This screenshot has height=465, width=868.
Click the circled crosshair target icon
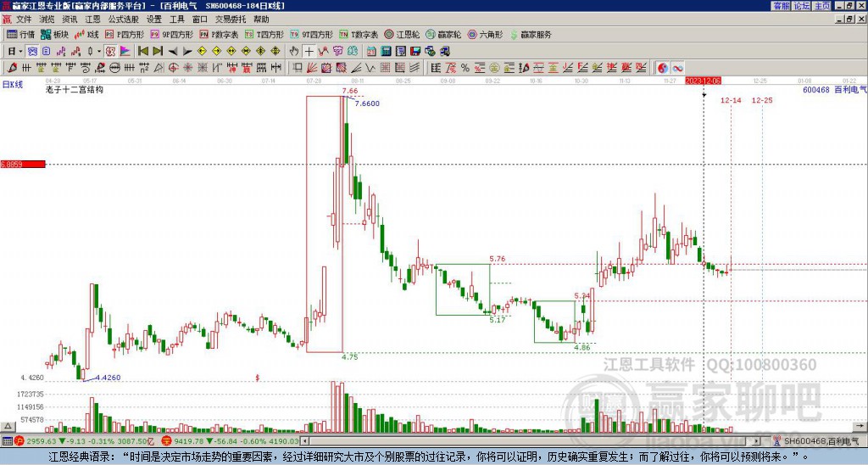(173, 68)
